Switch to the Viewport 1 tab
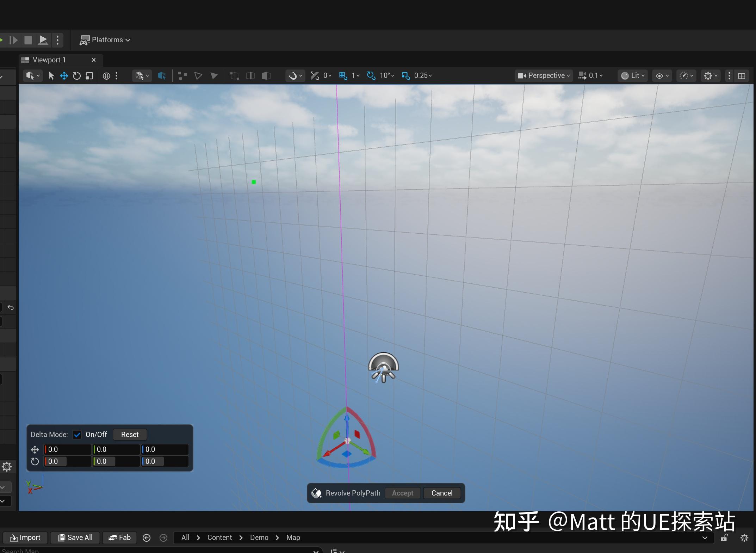756x553 pixels. (49, 60)
